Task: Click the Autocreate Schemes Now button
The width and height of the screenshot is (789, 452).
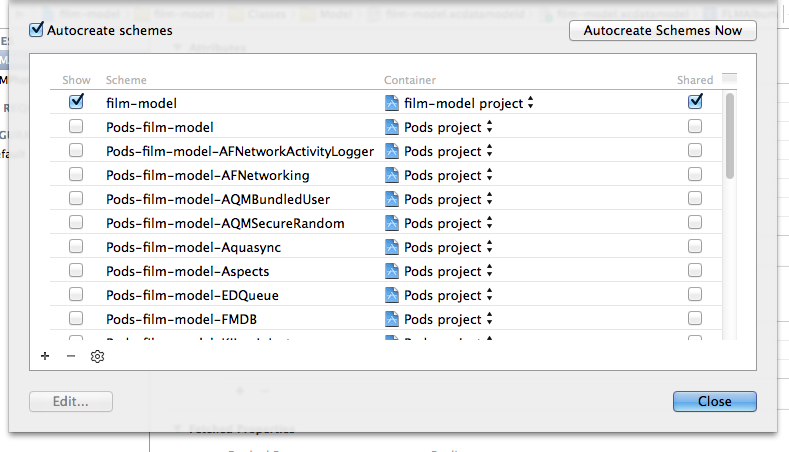Action: coord(663,31)
